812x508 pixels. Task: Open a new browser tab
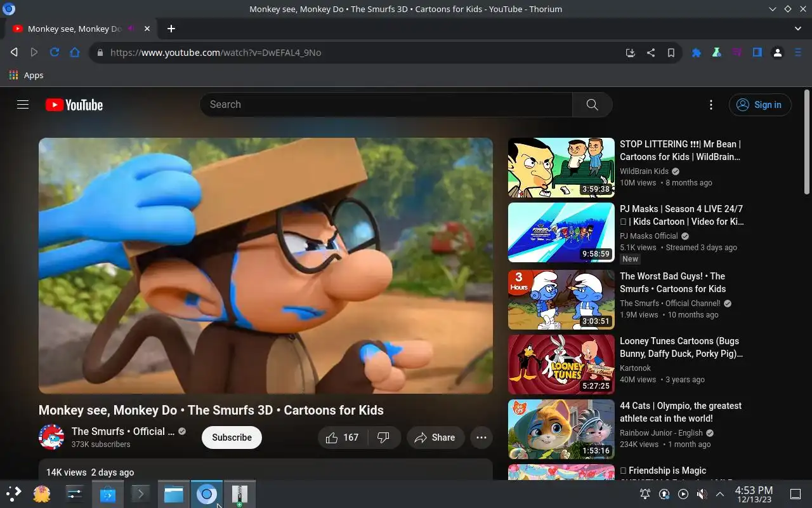pyautogui.click(x=171, y=29)
